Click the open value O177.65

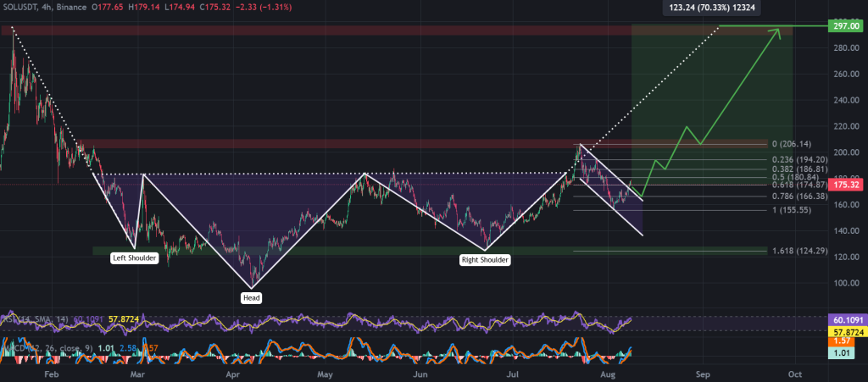point(106,8)
